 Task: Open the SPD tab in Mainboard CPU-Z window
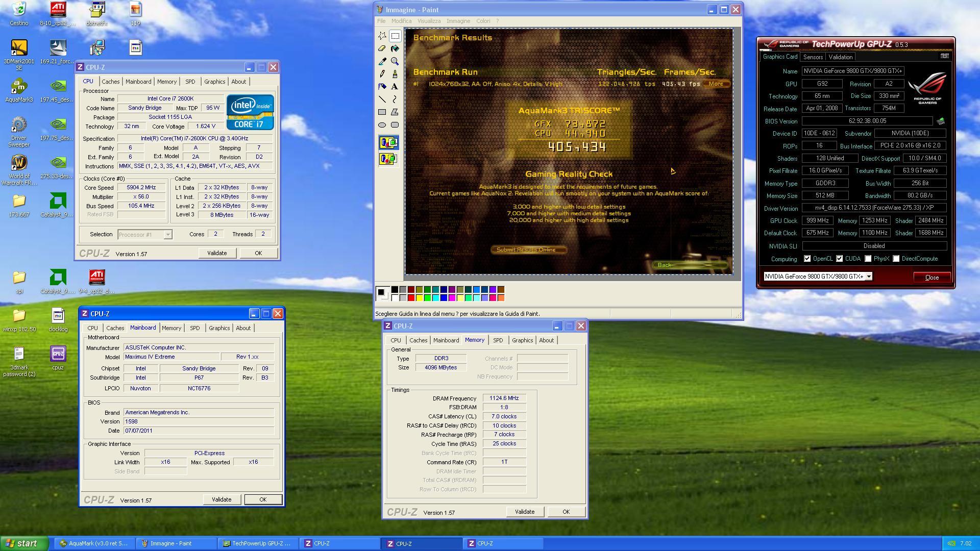[x=194, y=328]
